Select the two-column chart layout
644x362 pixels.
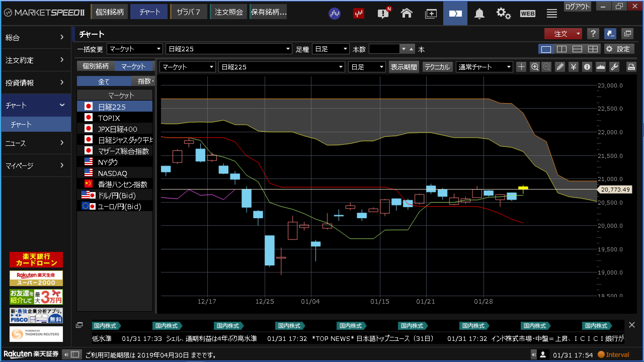pos(561,49)
